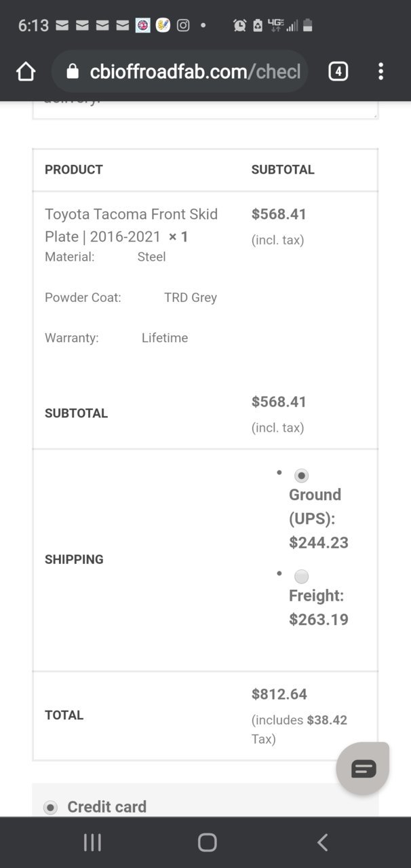
Task: Tap the browser home icon
Action: [26, 71]
